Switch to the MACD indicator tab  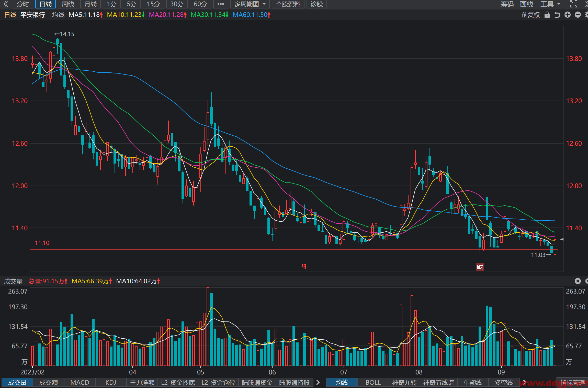pyautogui.click(x=80, y=382)
